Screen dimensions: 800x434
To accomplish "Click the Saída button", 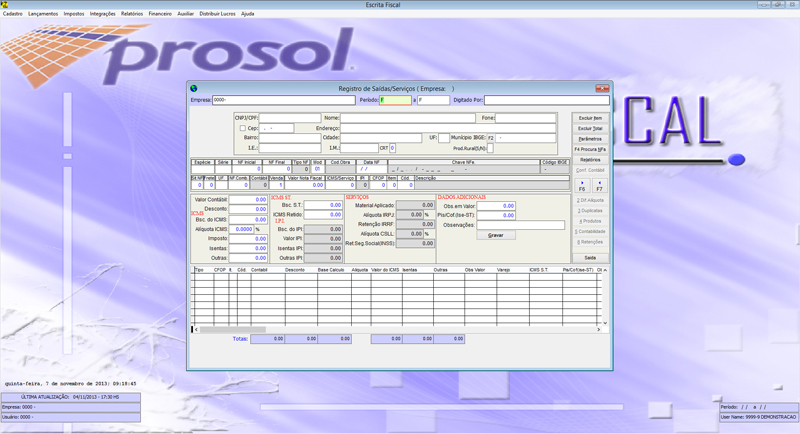I will tap(590, 258).
